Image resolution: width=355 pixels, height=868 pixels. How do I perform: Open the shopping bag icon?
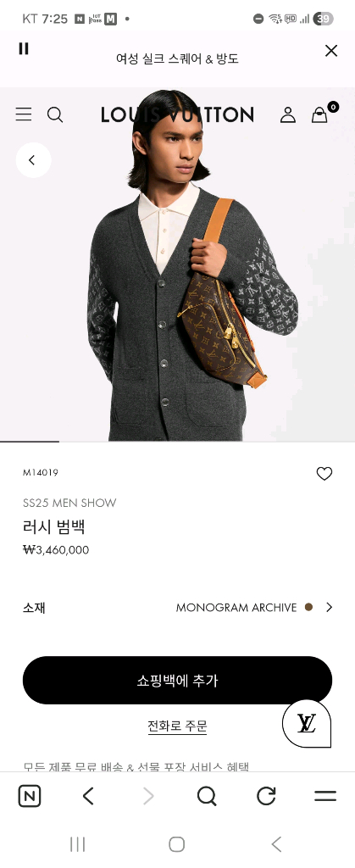(x=321, y=114)
